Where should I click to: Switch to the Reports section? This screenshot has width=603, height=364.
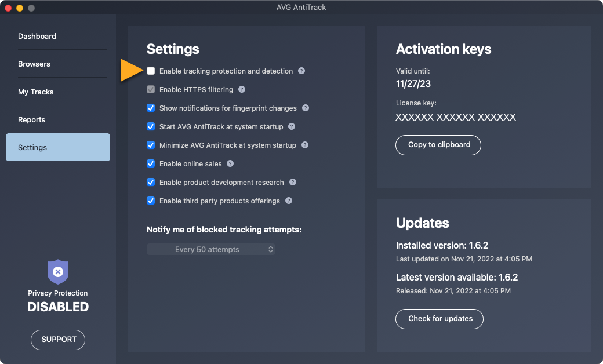tap(32, 119)
